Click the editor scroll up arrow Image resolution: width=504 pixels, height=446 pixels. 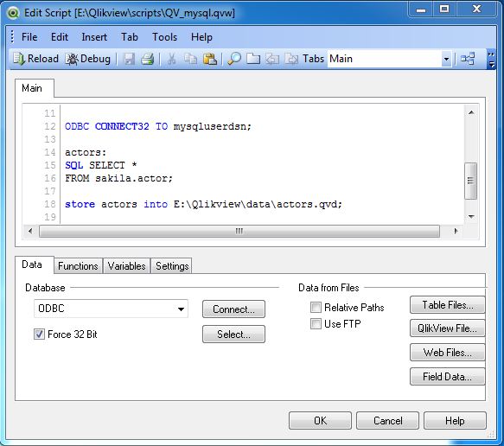click(471, 112)
